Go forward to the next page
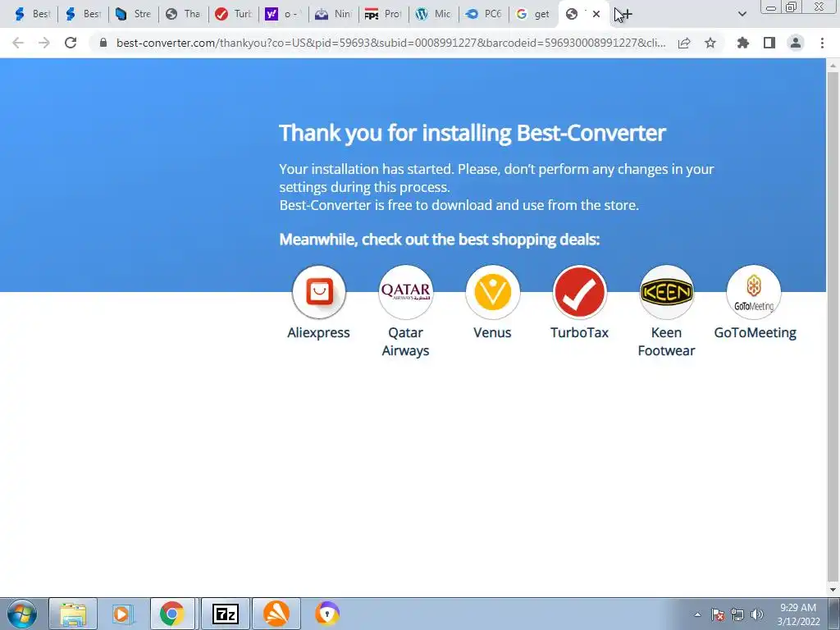The width and height of the screenshot is (840, 630). pyautogui.click(x=44, y=43)
